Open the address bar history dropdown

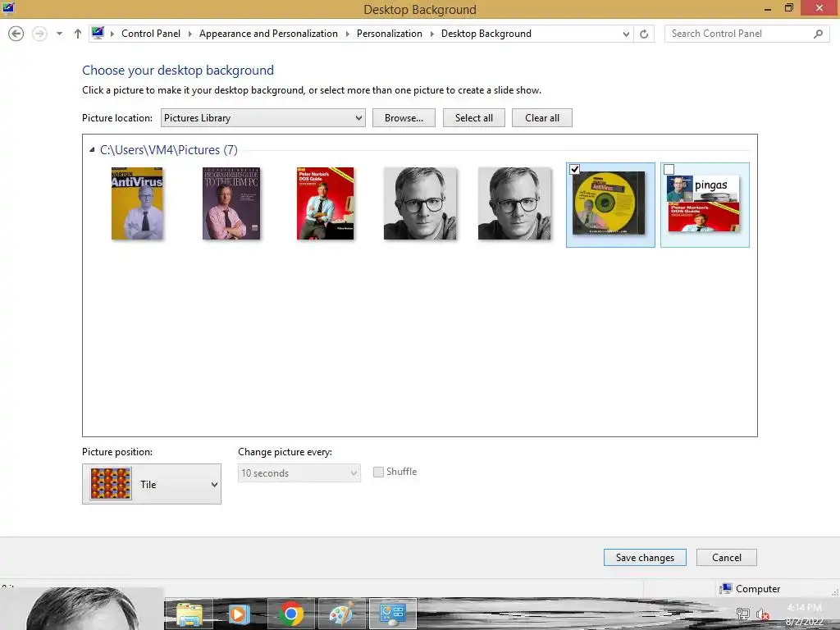626,34
